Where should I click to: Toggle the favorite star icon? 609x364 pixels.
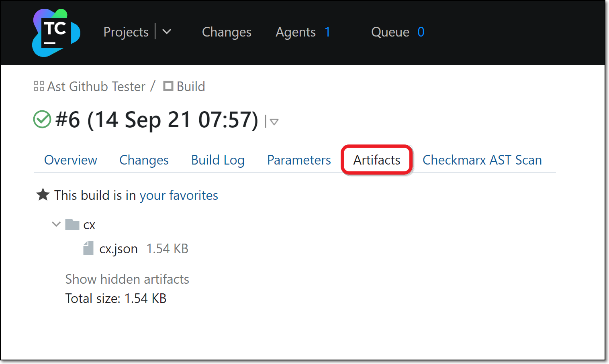43,195
